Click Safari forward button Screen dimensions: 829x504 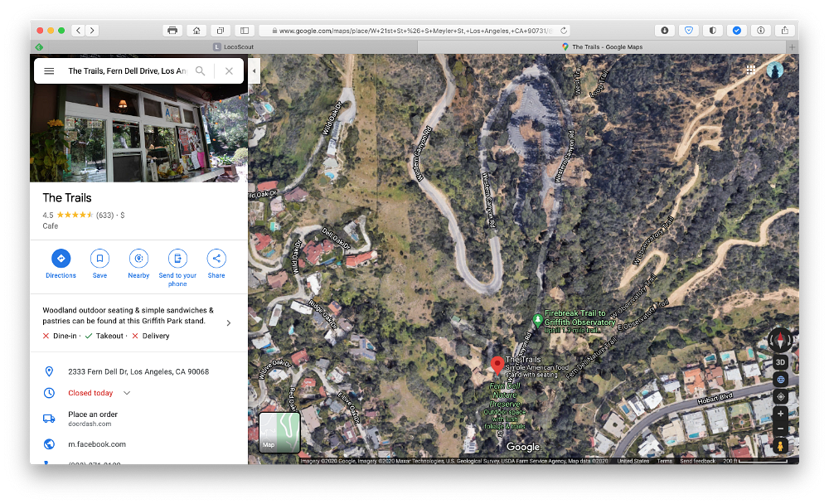(92, 31)
